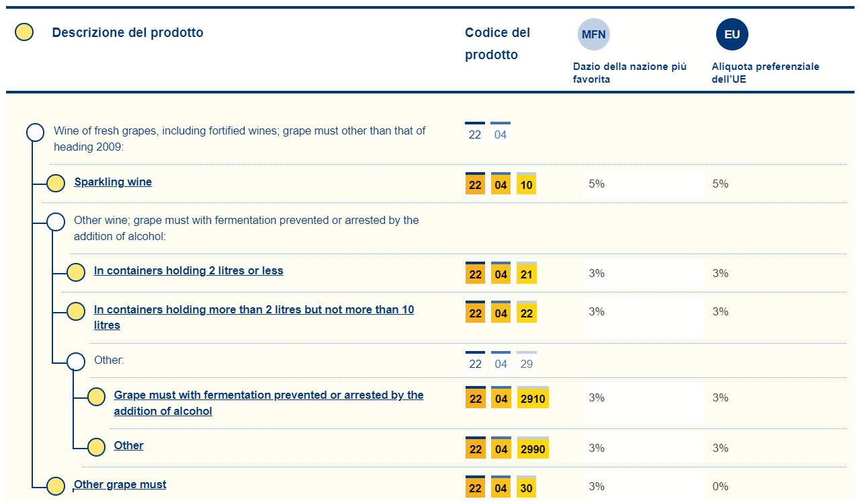Click yellow node for containers over 2 litres
The image size is (868, 501).
(x=76, y=311)
